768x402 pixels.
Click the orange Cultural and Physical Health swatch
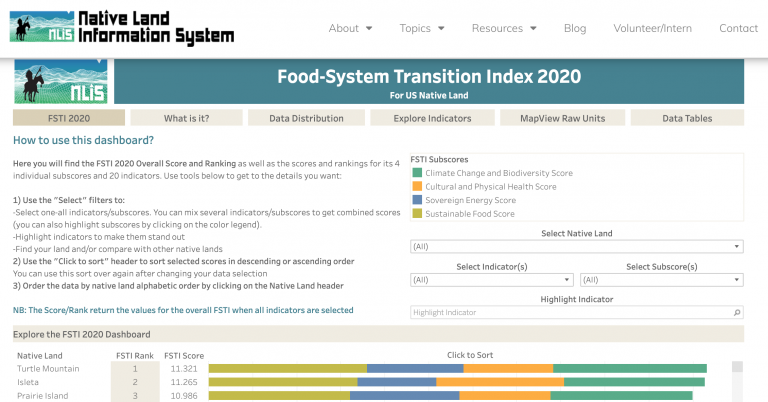417,187
